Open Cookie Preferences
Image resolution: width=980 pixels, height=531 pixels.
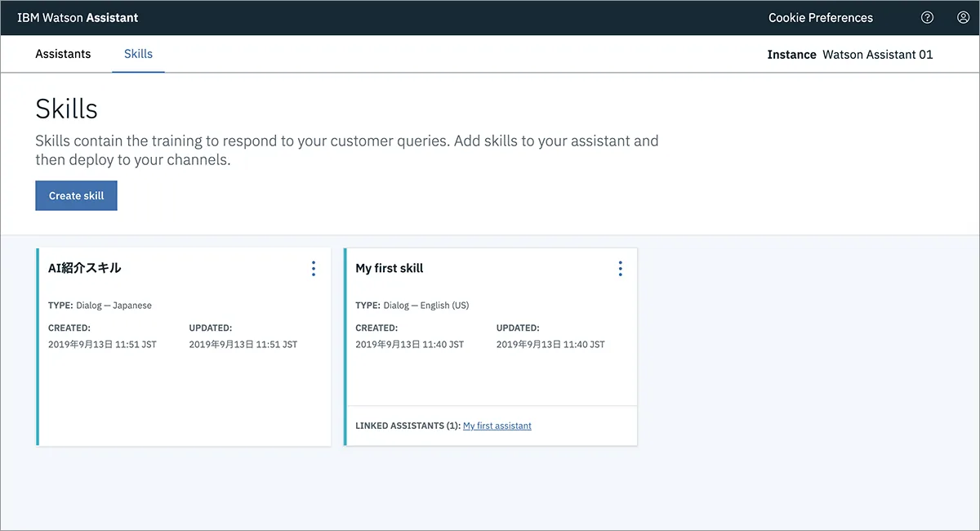(x=821, y=18)
